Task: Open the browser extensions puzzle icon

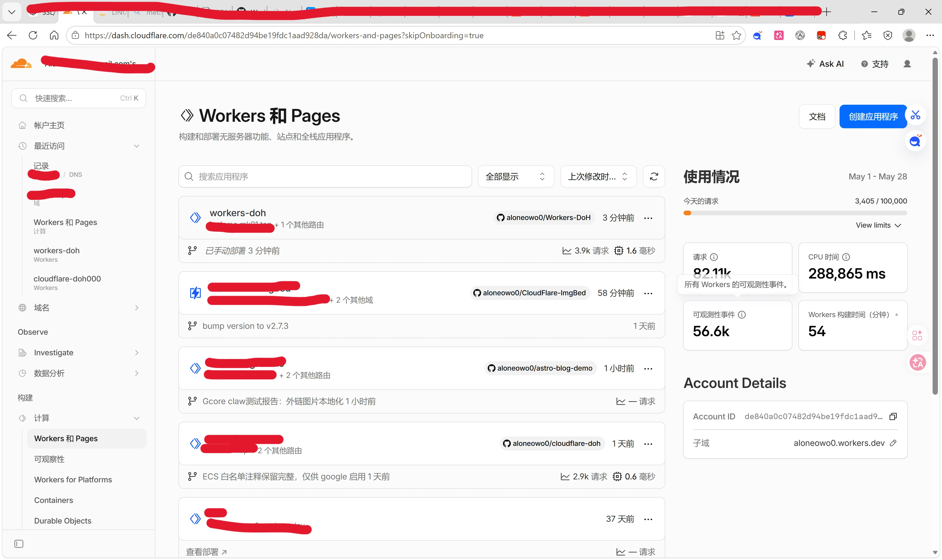Action: [x=842, y=36]
